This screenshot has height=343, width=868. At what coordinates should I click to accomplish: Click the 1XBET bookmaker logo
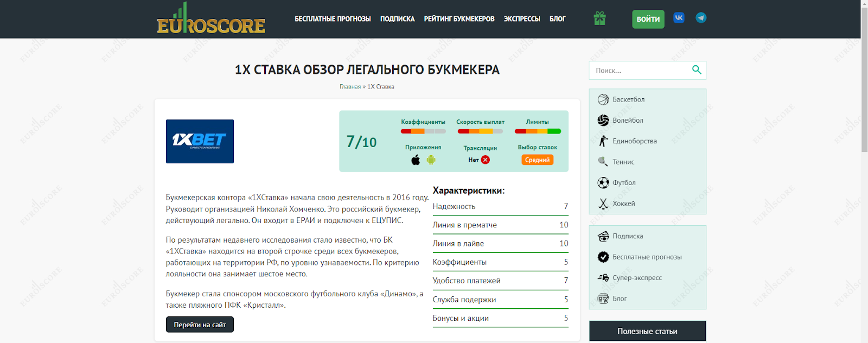[x=200, y=141]
